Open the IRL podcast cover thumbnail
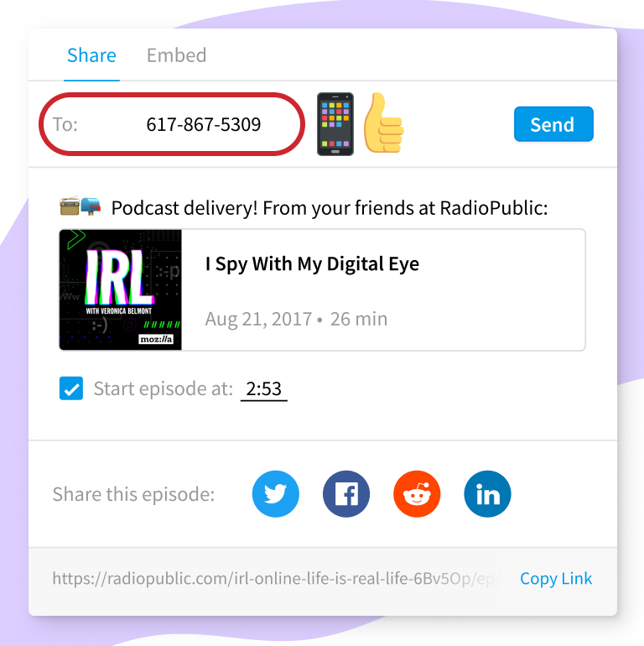 (x=121, y=289)
